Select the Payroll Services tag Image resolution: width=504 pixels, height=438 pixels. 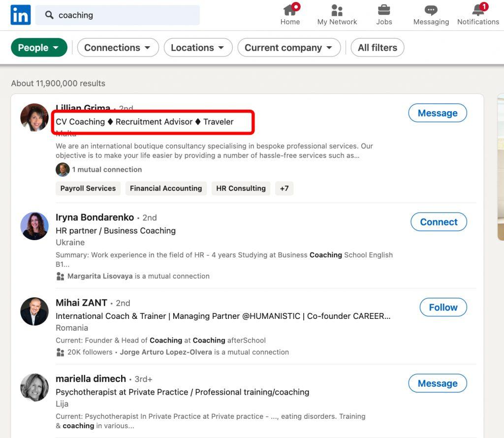coord(88,188)
